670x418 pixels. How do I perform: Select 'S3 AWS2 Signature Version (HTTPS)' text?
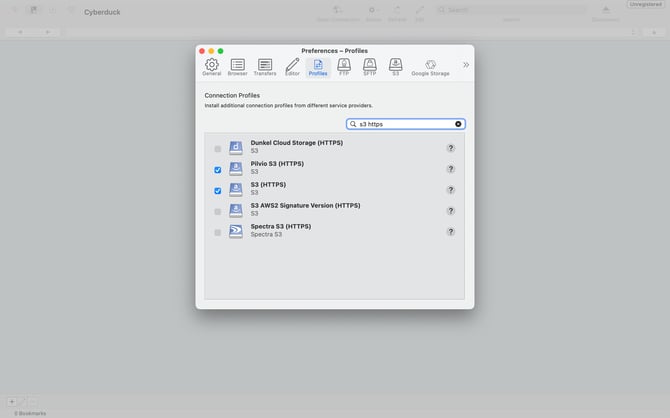[x=305, y=206]
